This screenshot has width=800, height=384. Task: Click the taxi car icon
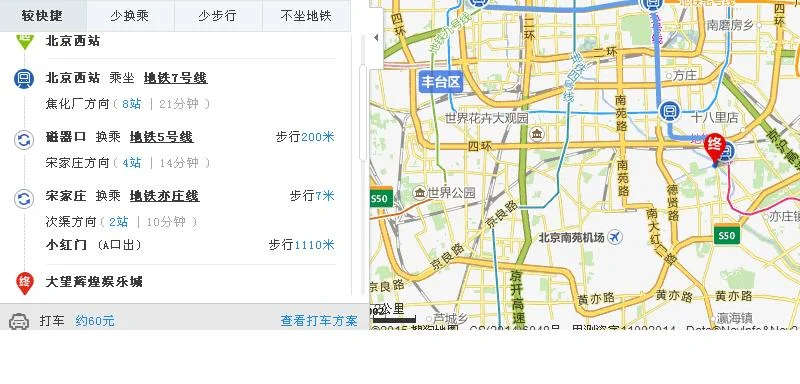point(19,322)
